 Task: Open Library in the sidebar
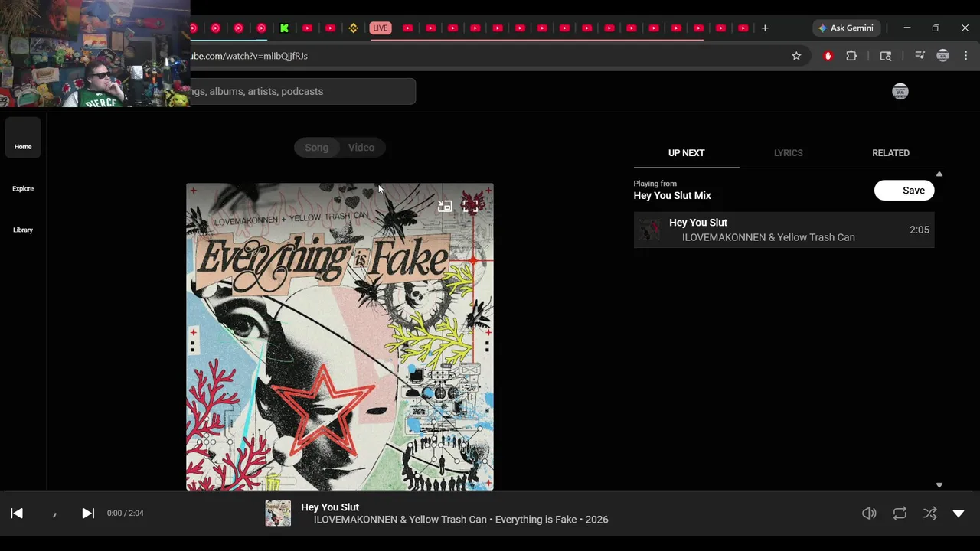click(23, 230)
